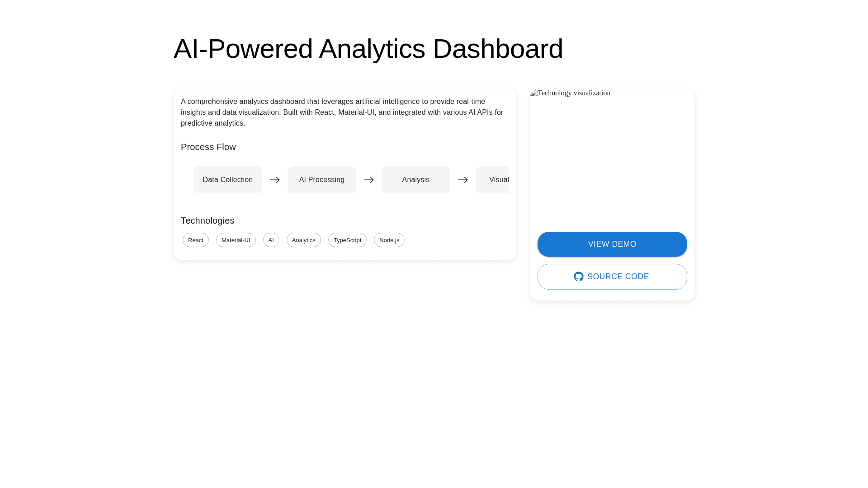Click the arrow after AI Processing
Viewport: 868px width, 488px height.
(x=369, y=180)
